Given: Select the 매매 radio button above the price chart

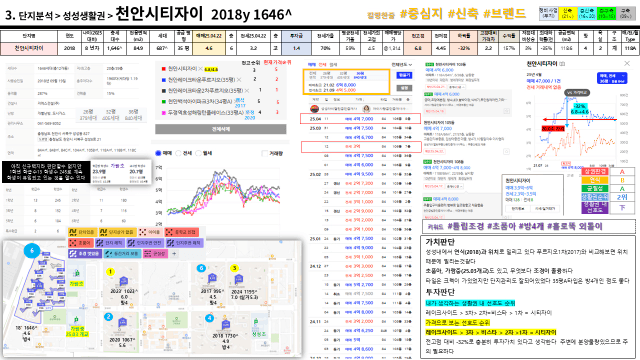Looking at the screenshot, I should tap(158, 153).
